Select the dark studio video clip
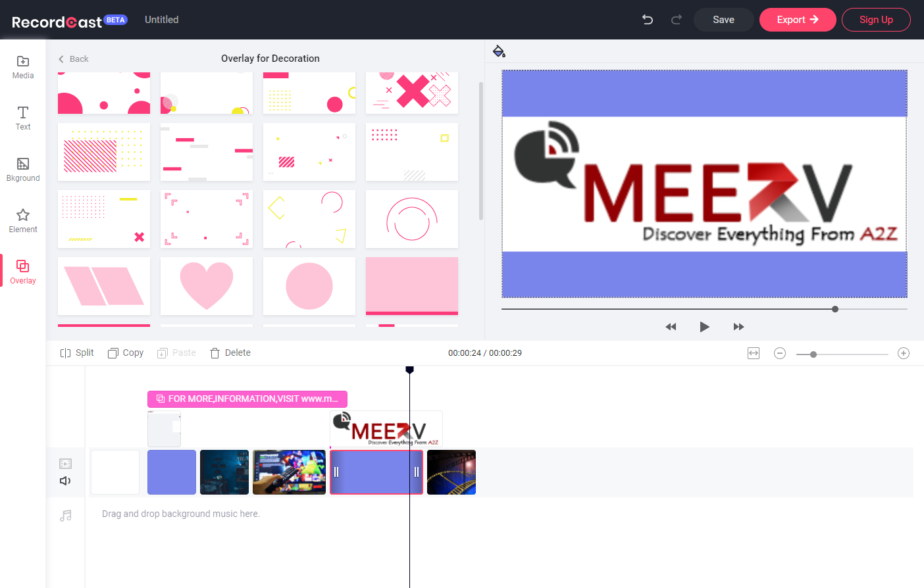This screenshot has width=924, height=588. point(224,472)
